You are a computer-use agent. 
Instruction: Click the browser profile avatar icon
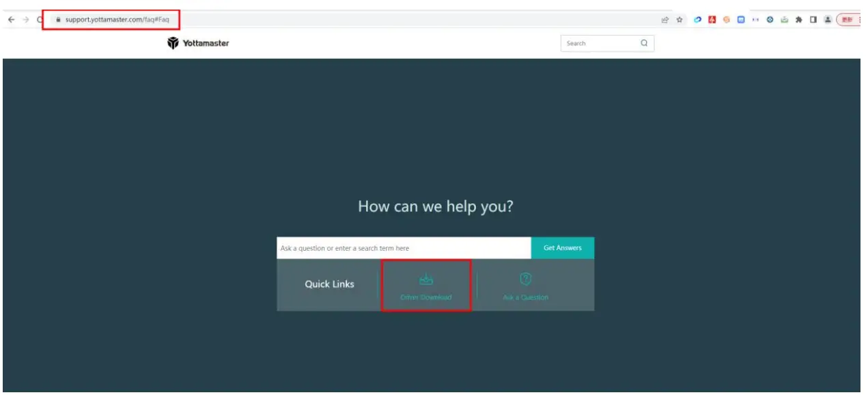click(828, 21)
